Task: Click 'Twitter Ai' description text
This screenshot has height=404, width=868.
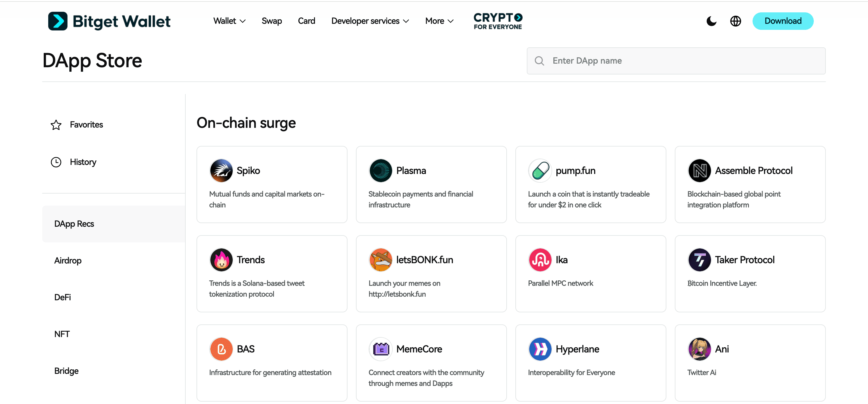Action: pos(702,373)
